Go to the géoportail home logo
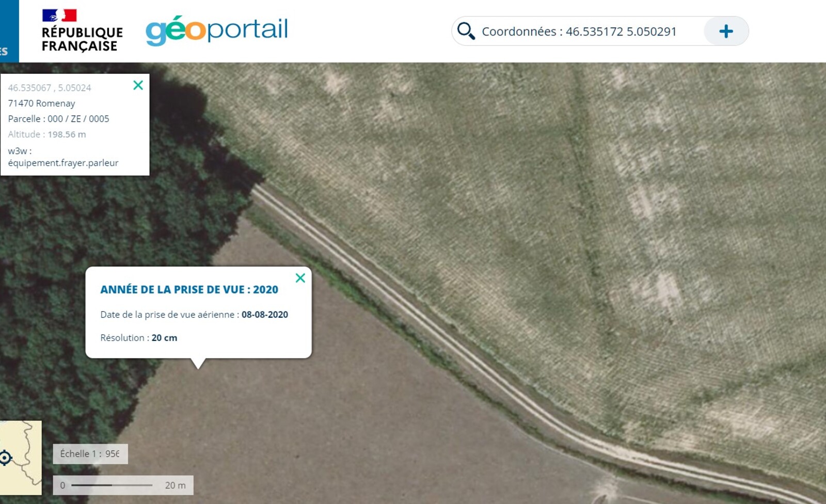Viewport: 826px width, 504px height. pyautogui.click(x=217, y=30)
